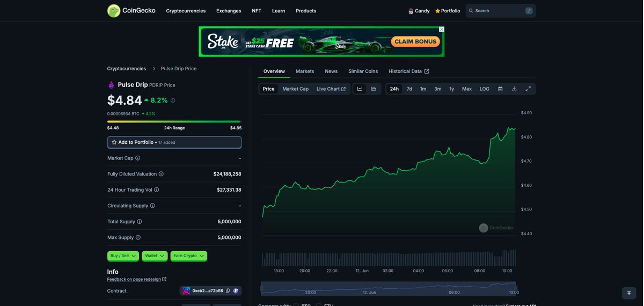Screen dimensions: 644x306
Task: Open the Candy rewards icon
Action: coord(411,11)
